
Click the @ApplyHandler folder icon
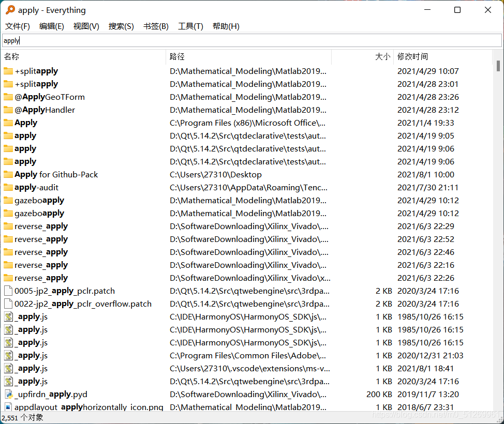tap(8, 110)
